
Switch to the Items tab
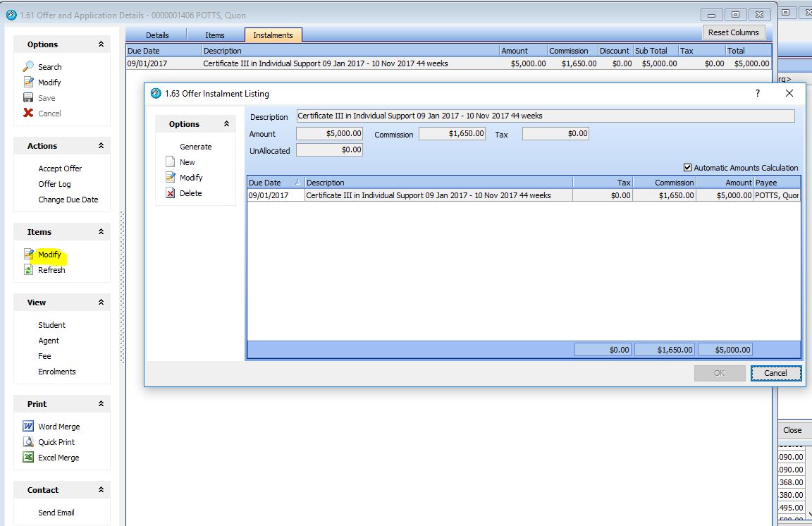215,35
